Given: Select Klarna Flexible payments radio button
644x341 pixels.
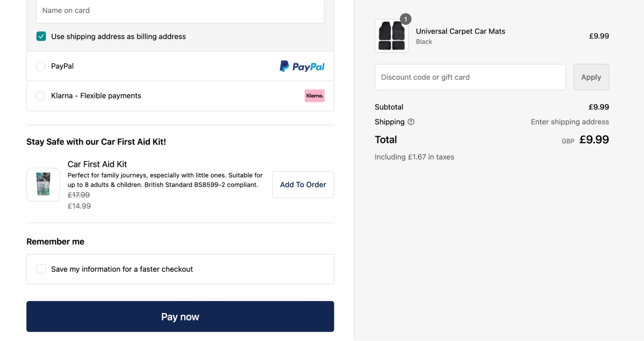Looking at the screenshot, I should click(x=41, y=96).
